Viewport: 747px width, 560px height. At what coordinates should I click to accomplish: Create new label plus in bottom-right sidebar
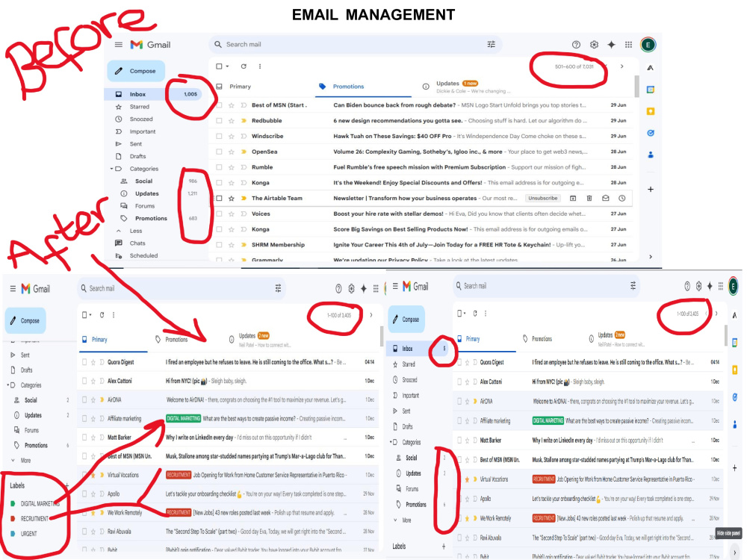(x=444, y=547)
